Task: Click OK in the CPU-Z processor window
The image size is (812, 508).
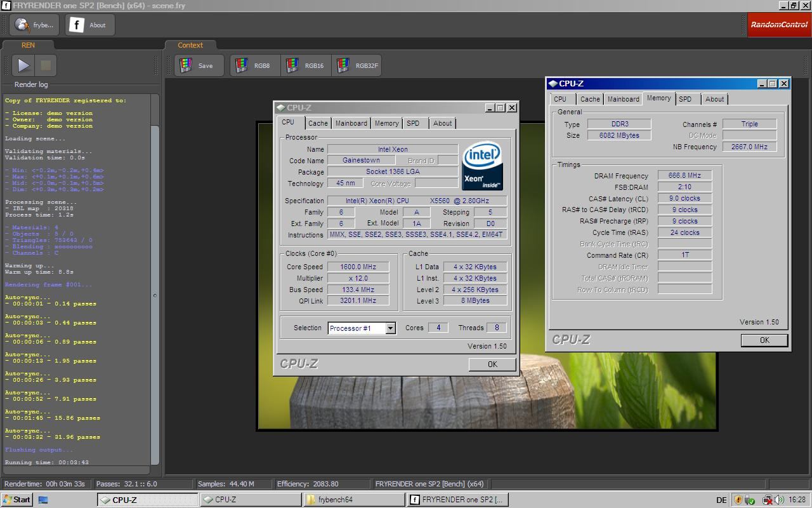Action: point(492,364)
